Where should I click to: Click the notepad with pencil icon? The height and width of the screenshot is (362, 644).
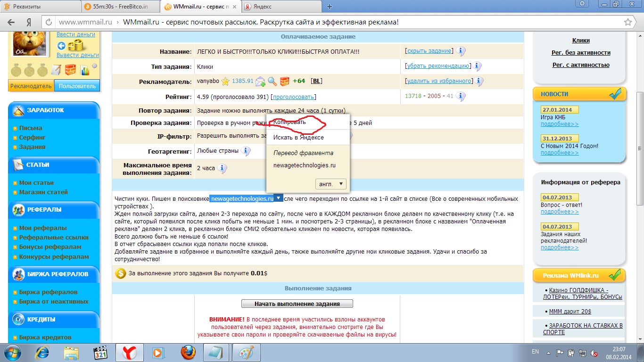click(56, 70)
